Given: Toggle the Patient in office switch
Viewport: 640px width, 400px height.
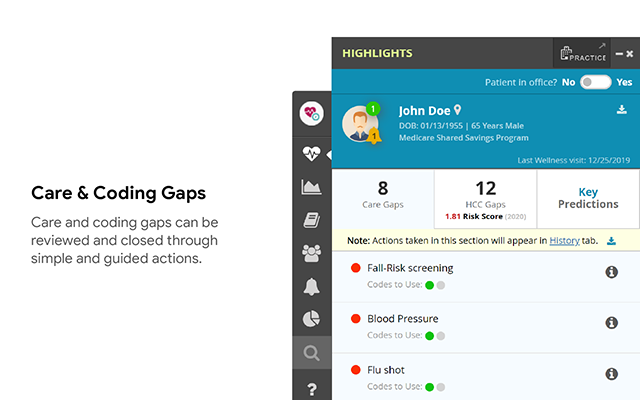Looking at the screenshot, I should tap(595, 82).
